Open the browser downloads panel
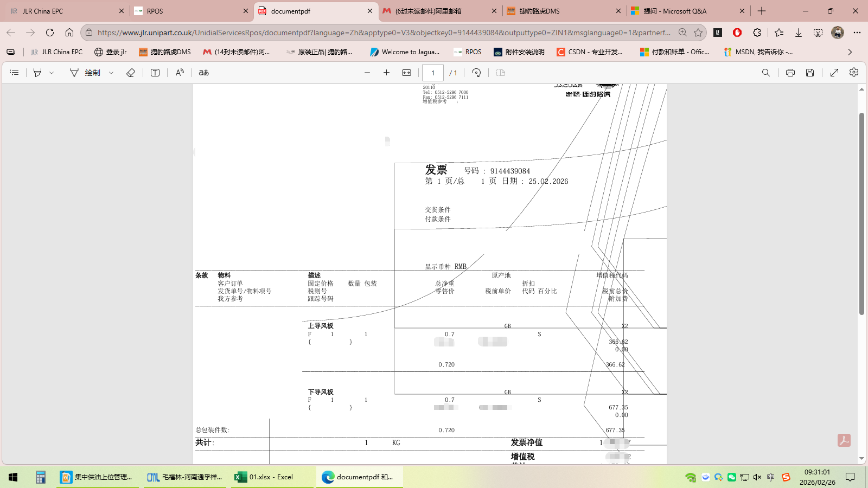This screenshot has height=488, width=868. (799, 33)
